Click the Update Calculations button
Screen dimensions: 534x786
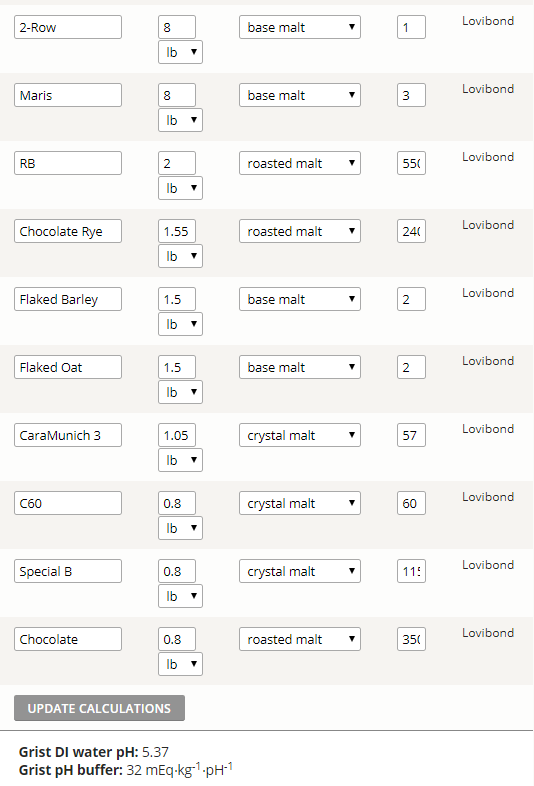pos(99,708)
